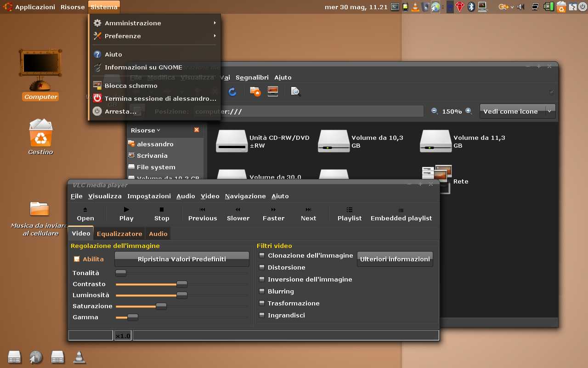Open VLC Navigazione menu
This screenshot has height=368, width=588.
pos(245,196)
